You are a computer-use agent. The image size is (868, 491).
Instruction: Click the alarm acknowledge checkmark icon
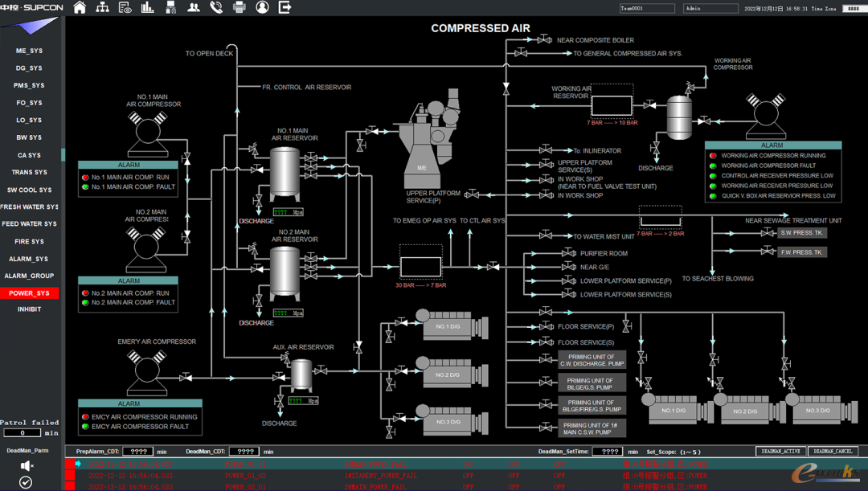click(26, 482)
